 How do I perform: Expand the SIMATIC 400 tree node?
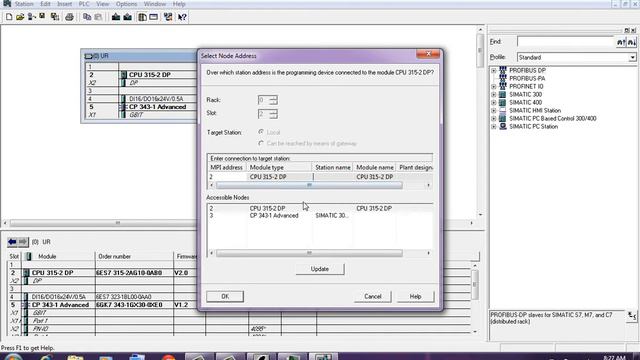494,102
